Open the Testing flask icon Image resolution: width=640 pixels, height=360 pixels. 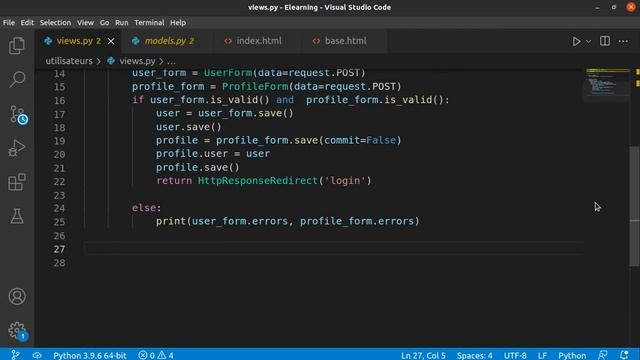tap(17, 216)
